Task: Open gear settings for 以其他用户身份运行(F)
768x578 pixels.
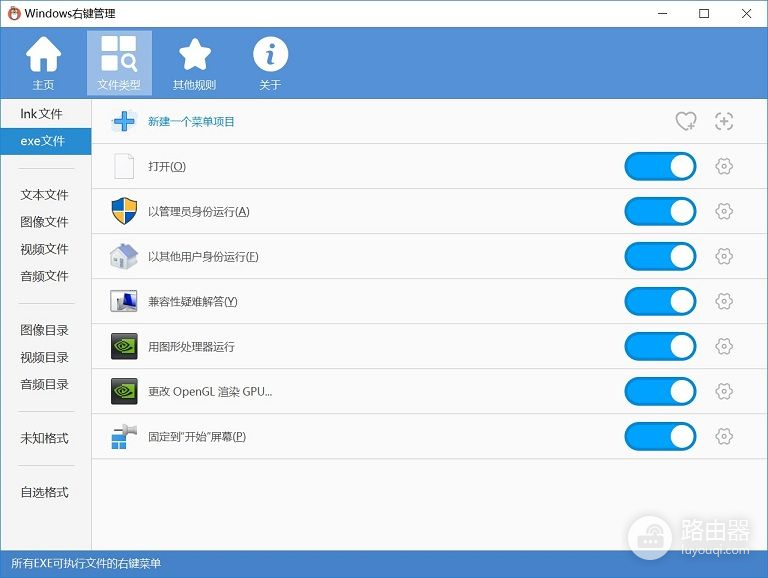Action: (724, 256)
